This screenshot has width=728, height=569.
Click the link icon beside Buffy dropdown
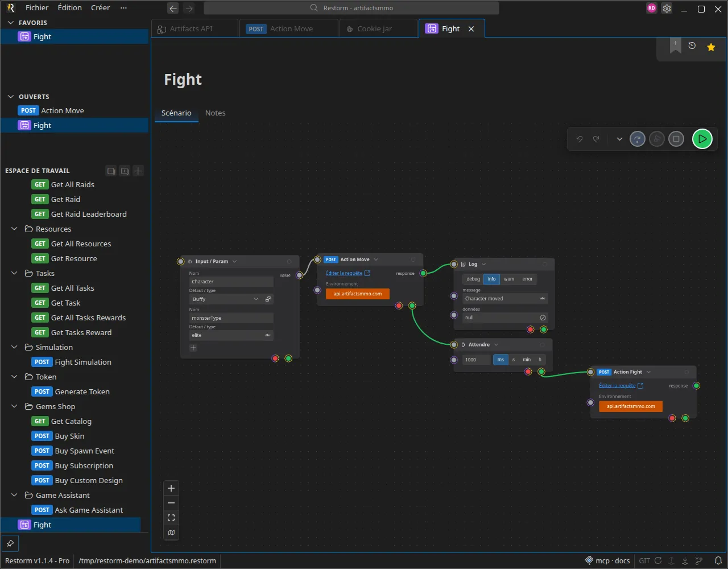tap(268, 299)
